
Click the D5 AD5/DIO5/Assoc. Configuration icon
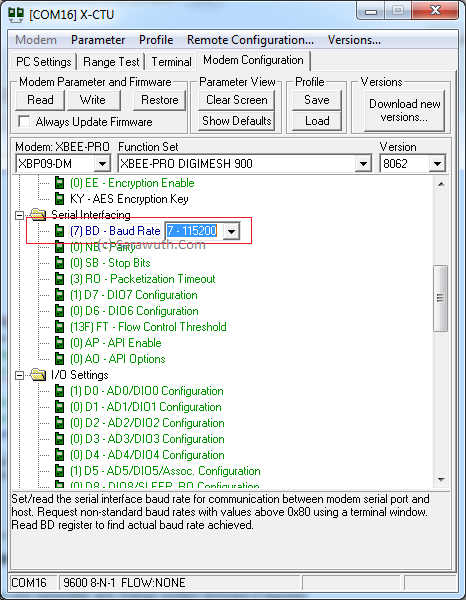coord(59,471)
